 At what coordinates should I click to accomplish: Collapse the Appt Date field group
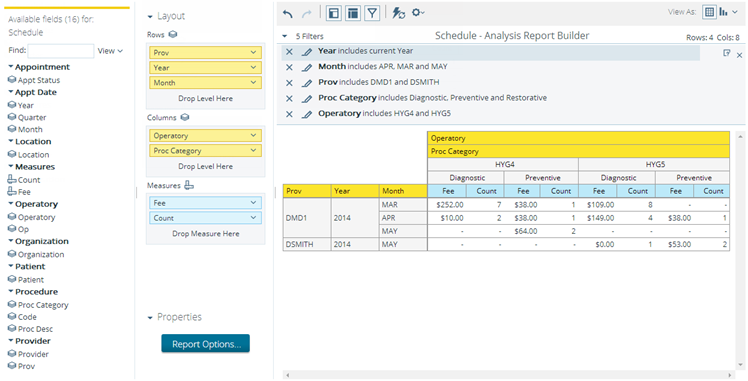pos(10,92)
